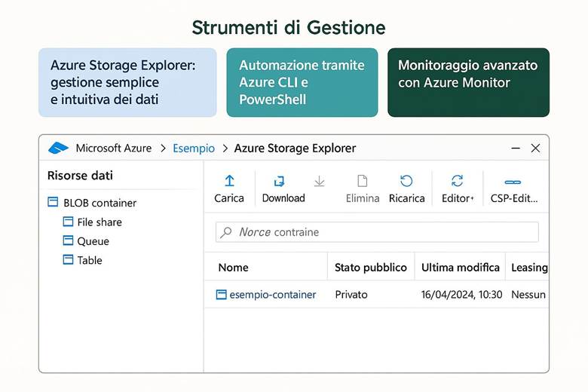
Task: Click the Azure Storage Explorer info card
Action: coord(127,82)
